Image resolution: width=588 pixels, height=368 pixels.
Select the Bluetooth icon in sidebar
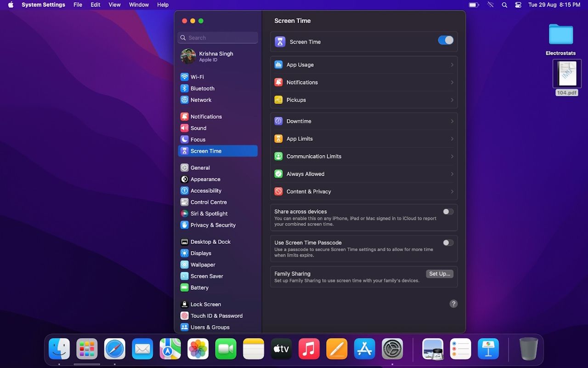pos(184,88)
